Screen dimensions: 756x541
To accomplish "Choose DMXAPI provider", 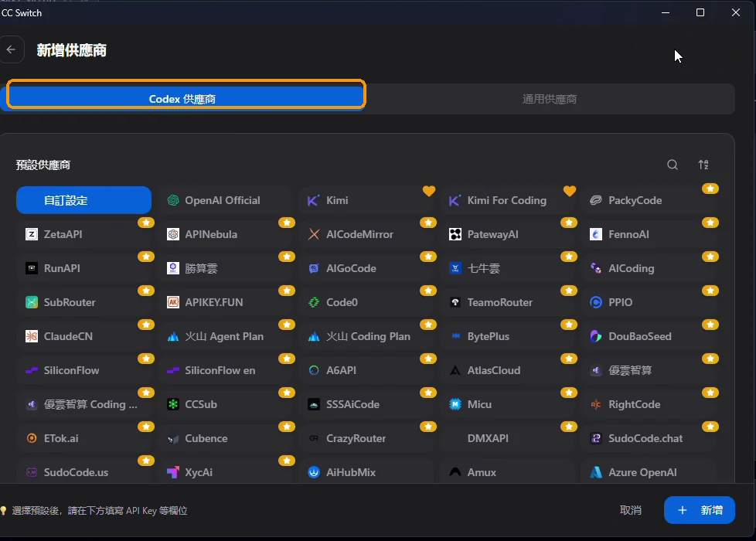I will click(x=507, y=438).
